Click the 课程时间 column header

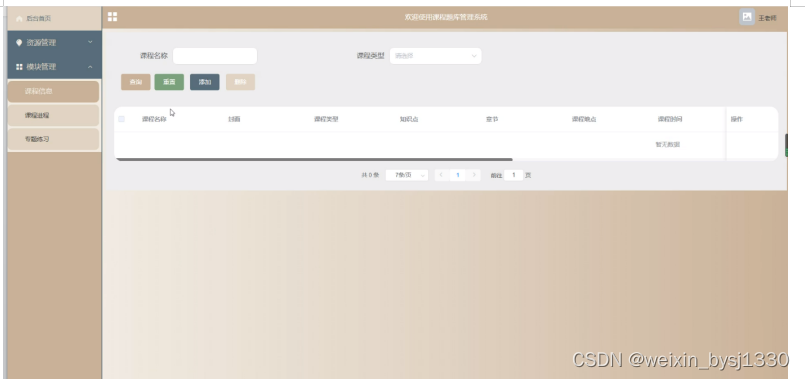(670, 119)
